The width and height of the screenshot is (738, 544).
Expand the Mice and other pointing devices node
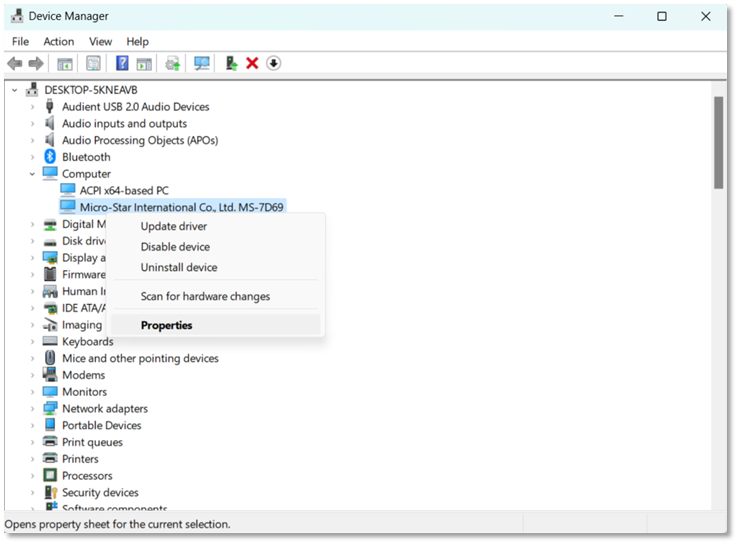[x=32, y=358]
